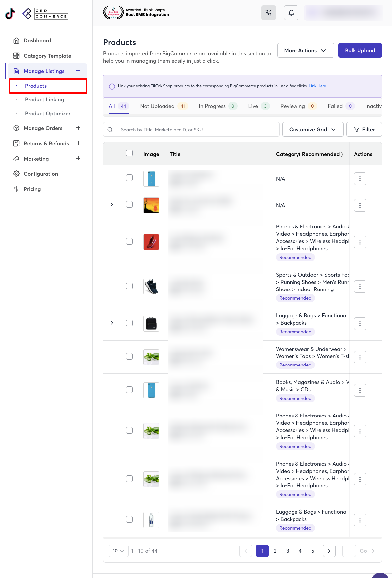Click the Link Here hyperlink in banner
This screenshot has width=392, height=578.
pos(317,86)
